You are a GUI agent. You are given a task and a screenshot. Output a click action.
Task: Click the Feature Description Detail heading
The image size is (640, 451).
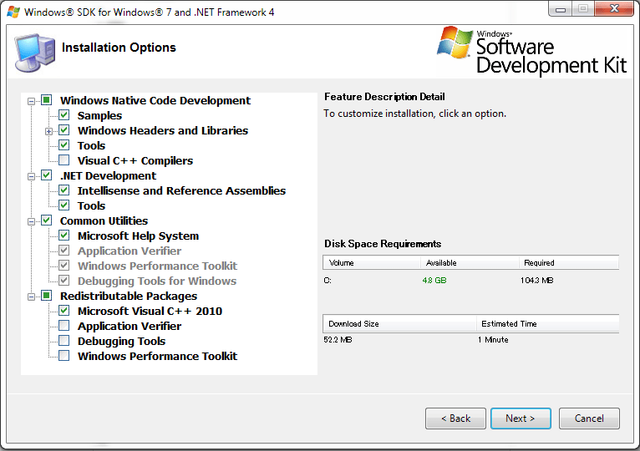coord(384,97)
